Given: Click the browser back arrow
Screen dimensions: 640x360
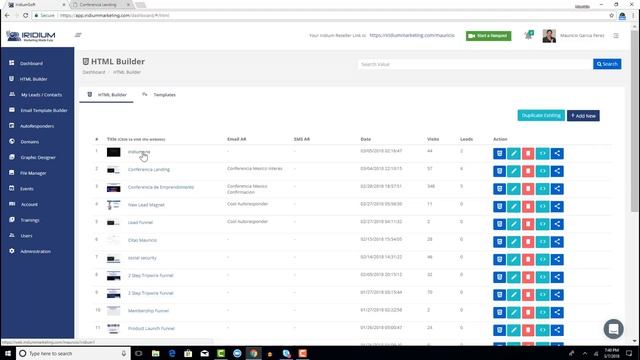Looking at the screenshot, I should (7, 15).
